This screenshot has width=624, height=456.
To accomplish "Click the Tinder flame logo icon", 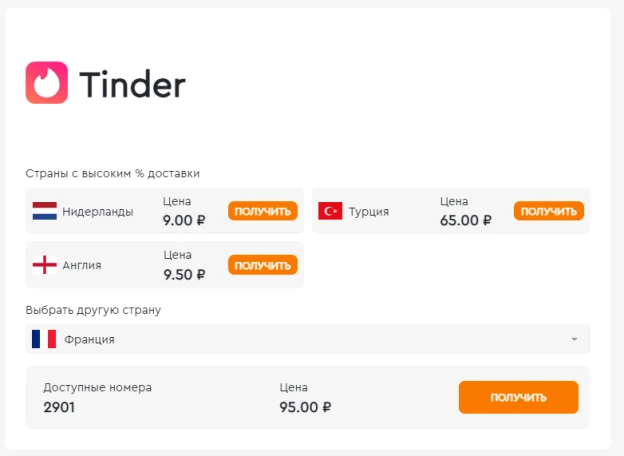I will tap(47, 83).
